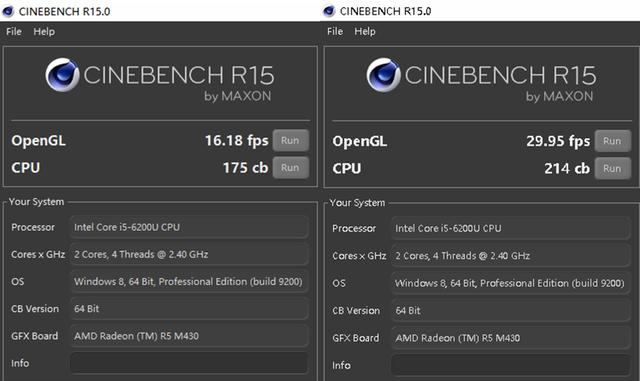Click the 175 cb CPU score

tap(245, 167)
